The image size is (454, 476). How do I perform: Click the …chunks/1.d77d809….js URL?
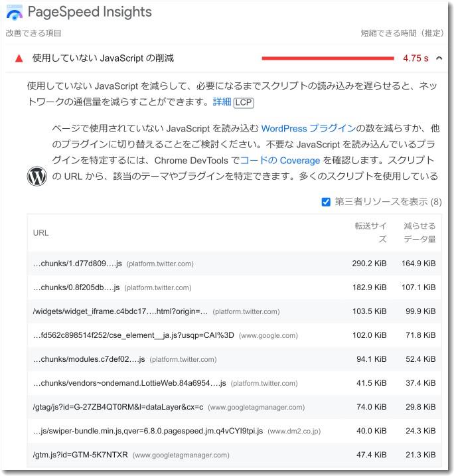point(78,264)
